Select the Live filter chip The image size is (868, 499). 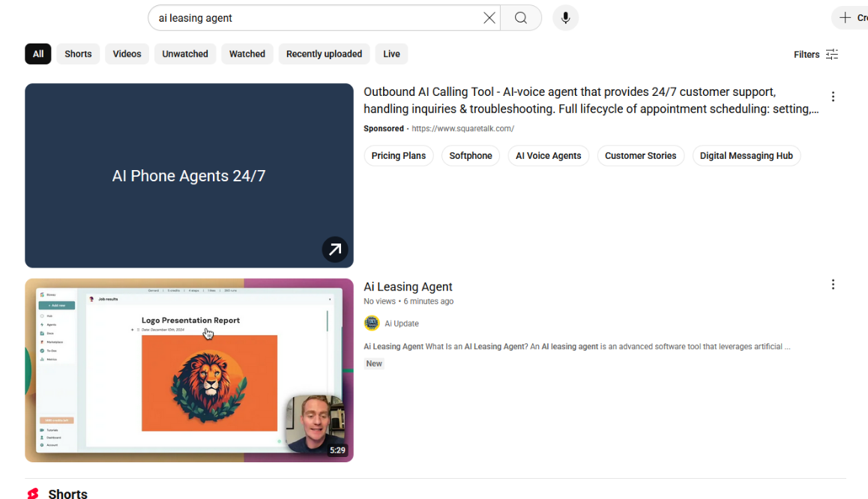[x=391, y=54]
